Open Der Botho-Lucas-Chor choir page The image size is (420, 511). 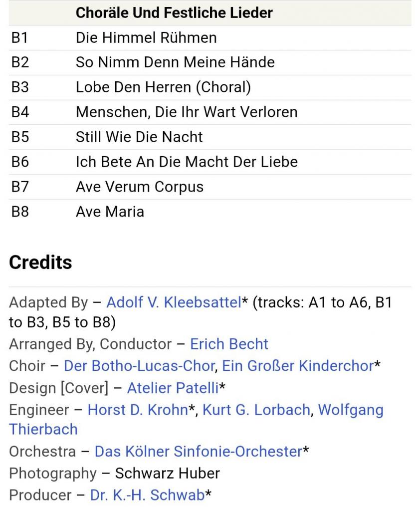point(139,366)
